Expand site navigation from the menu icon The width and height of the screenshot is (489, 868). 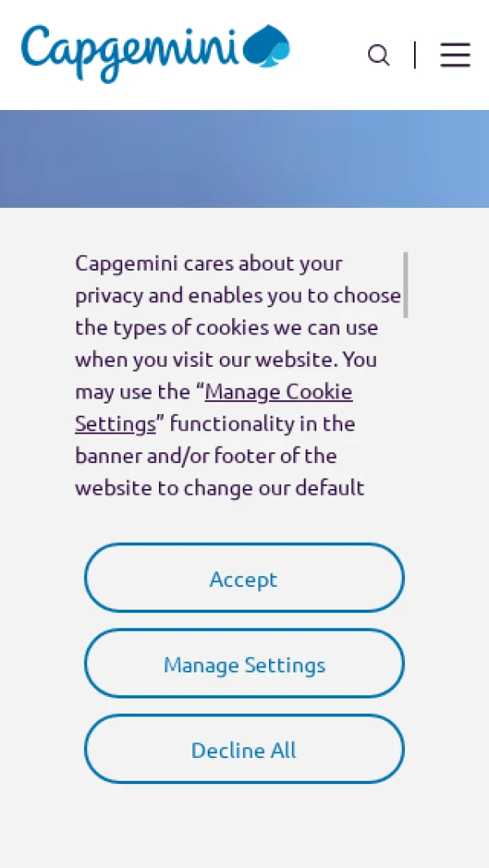click(455, 55)
